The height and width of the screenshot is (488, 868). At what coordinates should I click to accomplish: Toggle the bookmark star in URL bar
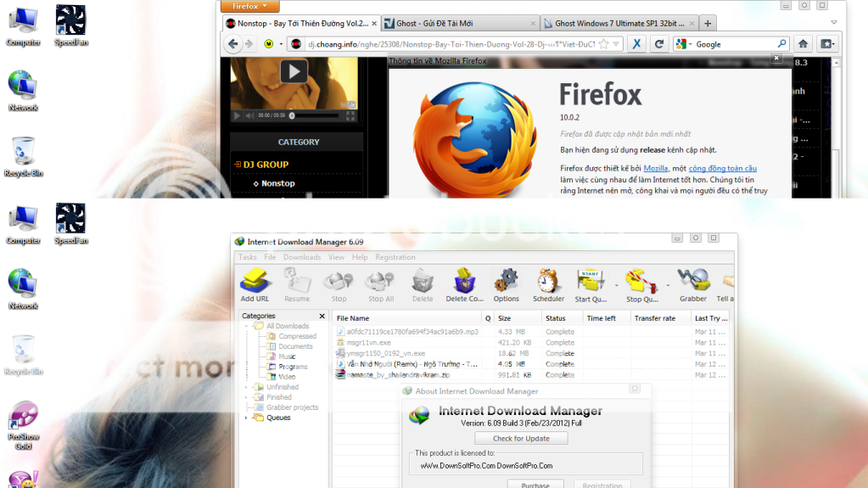click(x=604, y=44)
